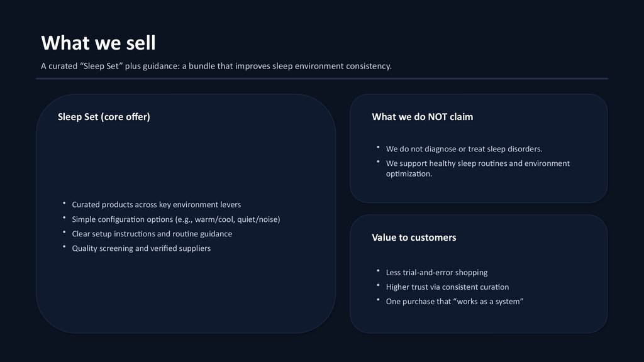Click the horizontal divider line below subtitle
Screen dimensions: 644x362
click(x=321, y=79)
